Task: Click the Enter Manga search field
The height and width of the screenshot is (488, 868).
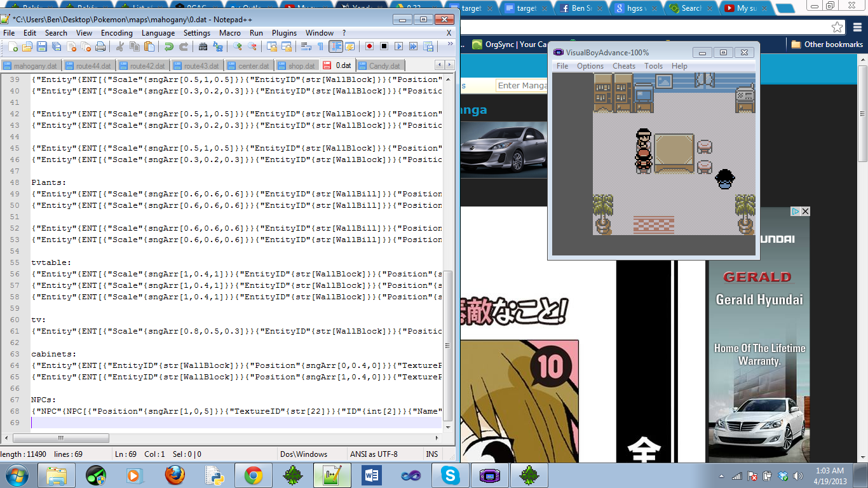Action: [x=522, y=85]
